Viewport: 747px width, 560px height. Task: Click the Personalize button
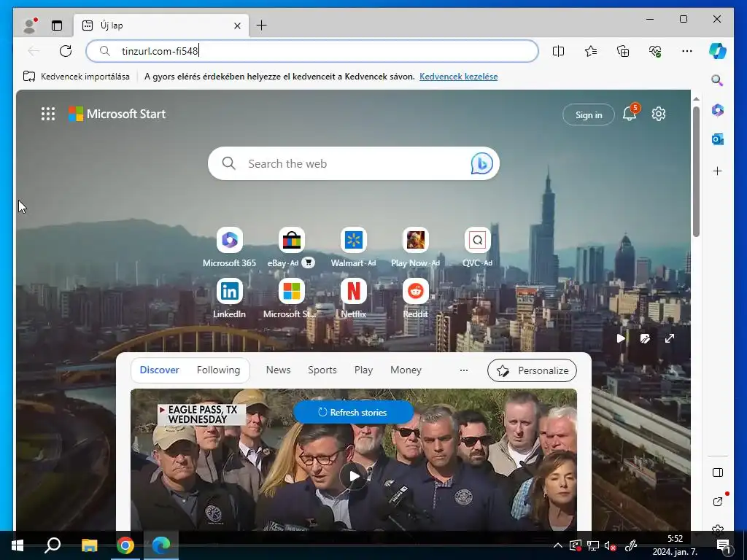click(532, 370)
